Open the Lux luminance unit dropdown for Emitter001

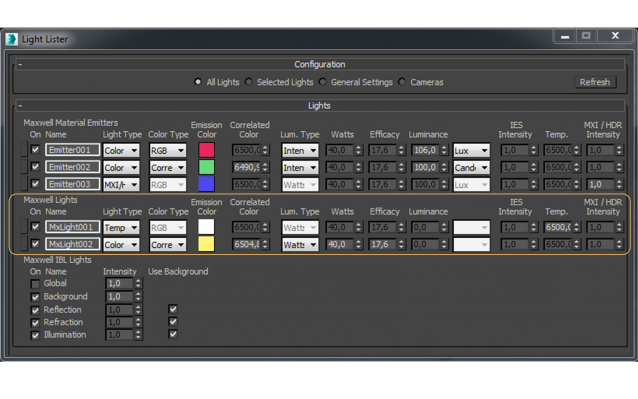point(471,150)
